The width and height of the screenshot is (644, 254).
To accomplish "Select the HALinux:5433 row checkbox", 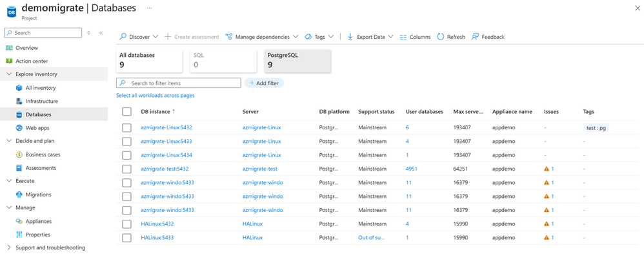I will [126, 238].
